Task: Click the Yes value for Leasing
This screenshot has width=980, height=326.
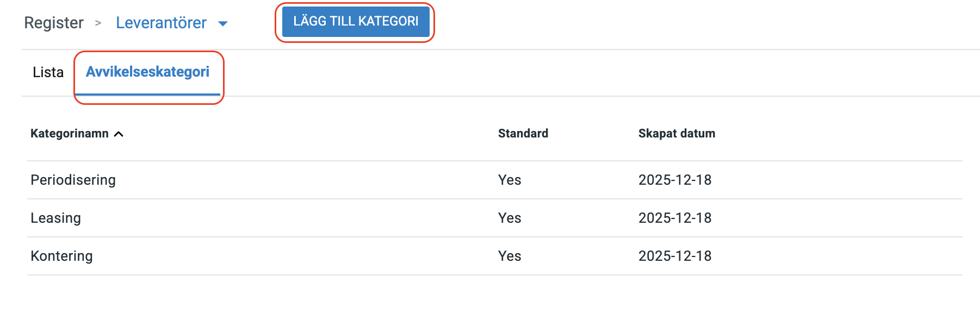Action: click(x=510, y=218)
